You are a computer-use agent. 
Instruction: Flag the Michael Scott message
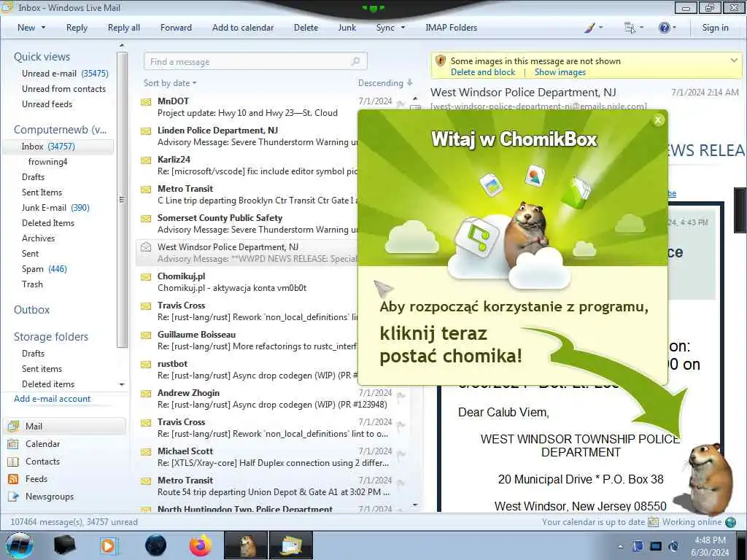(400, 454)
